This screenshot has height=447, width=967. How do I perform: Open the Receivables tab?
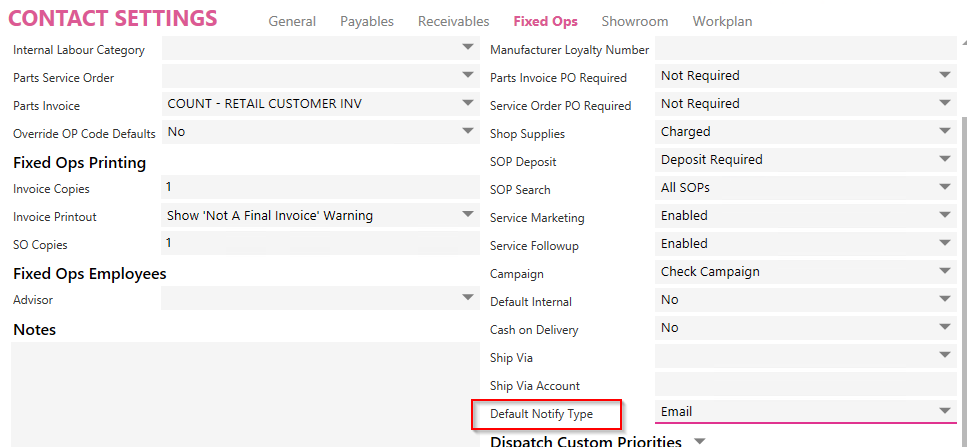tap(453, 21)
